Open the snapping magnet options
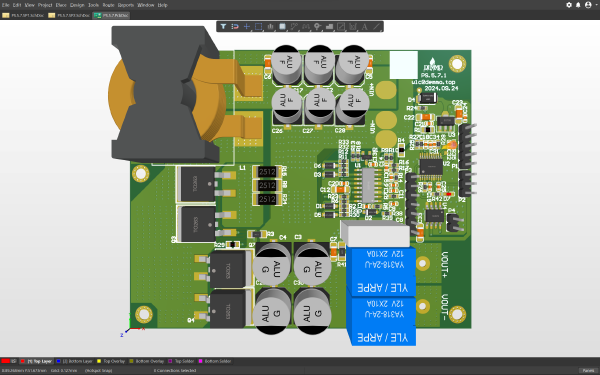 (x=235, y=26)
